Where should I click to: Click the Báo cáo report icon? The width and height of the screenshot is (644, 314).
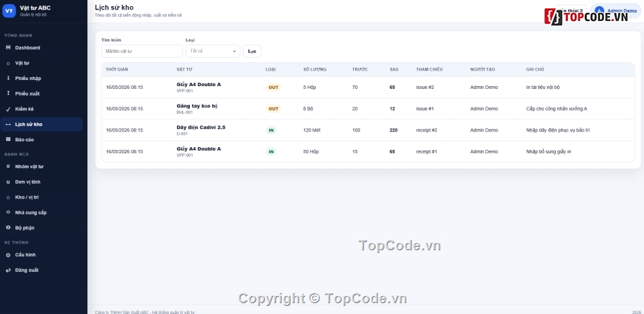[x=8, y=139]
